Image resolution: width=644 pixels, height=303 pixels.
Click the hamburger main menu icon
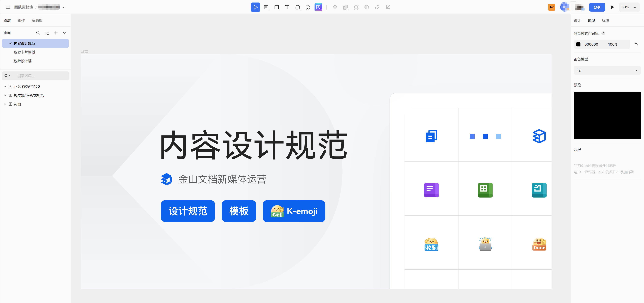pyautogui.click(x=8, y=7)
